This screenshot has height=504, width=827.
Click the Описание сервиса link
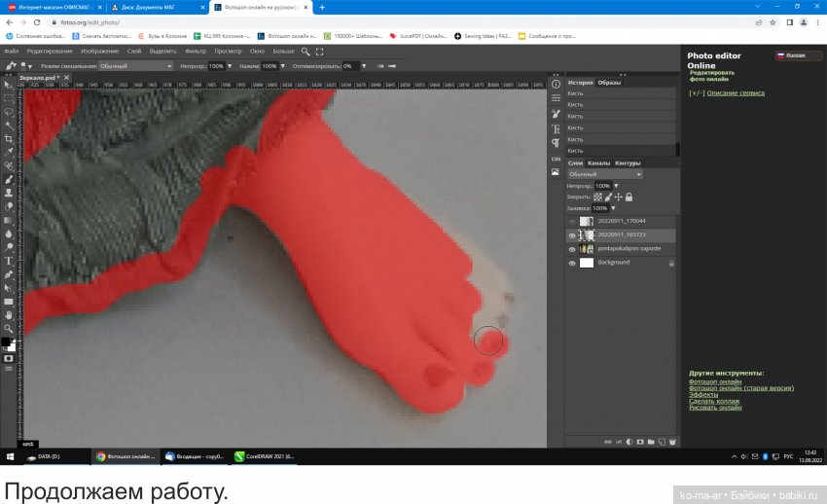tap(735, 93)
